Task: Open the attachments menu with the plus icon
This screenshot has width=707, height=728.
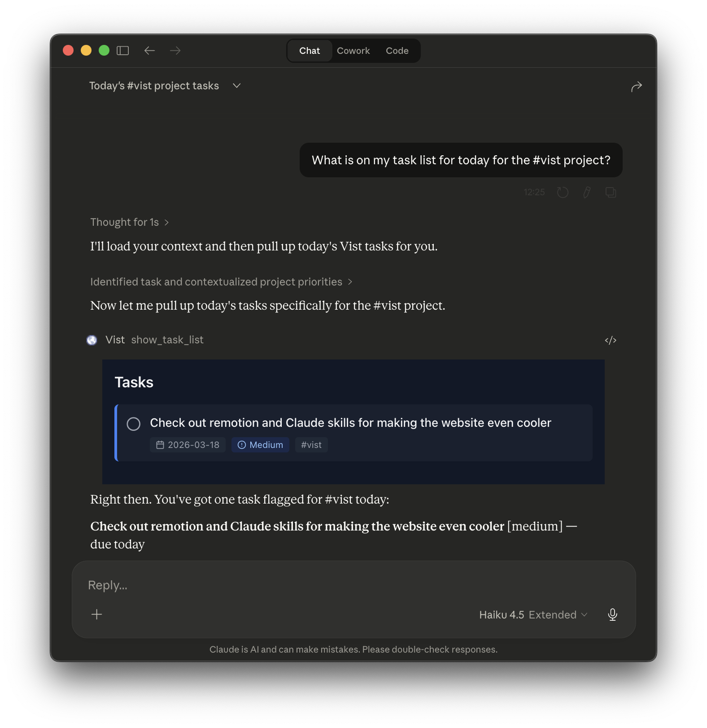Action: [96, 614]
